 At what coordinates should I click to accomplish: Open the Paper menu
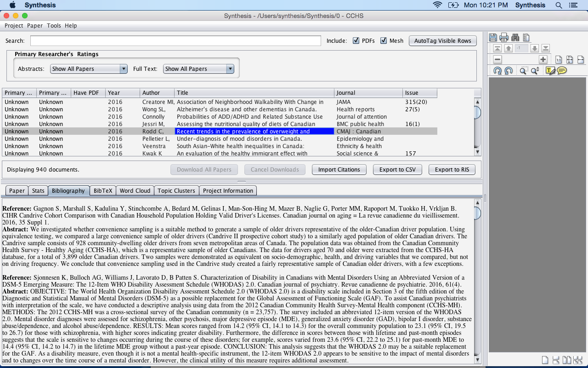[35, 26]
